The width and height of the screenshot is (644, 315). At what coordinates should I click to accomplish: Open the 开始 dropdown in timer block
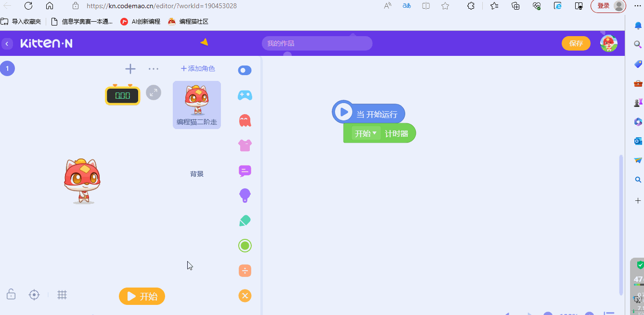pyautogui.click(x=366, y=133)
